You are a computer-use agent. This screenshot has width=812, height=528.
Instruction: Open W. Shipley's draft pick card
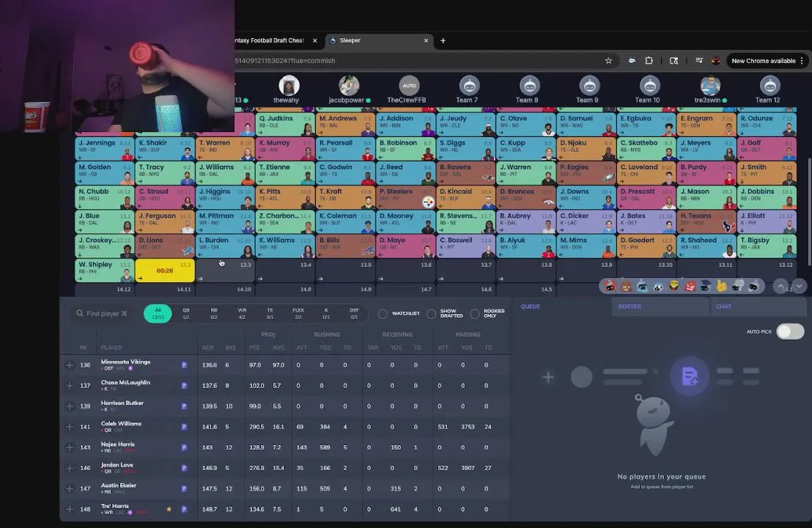pos(104,271)
